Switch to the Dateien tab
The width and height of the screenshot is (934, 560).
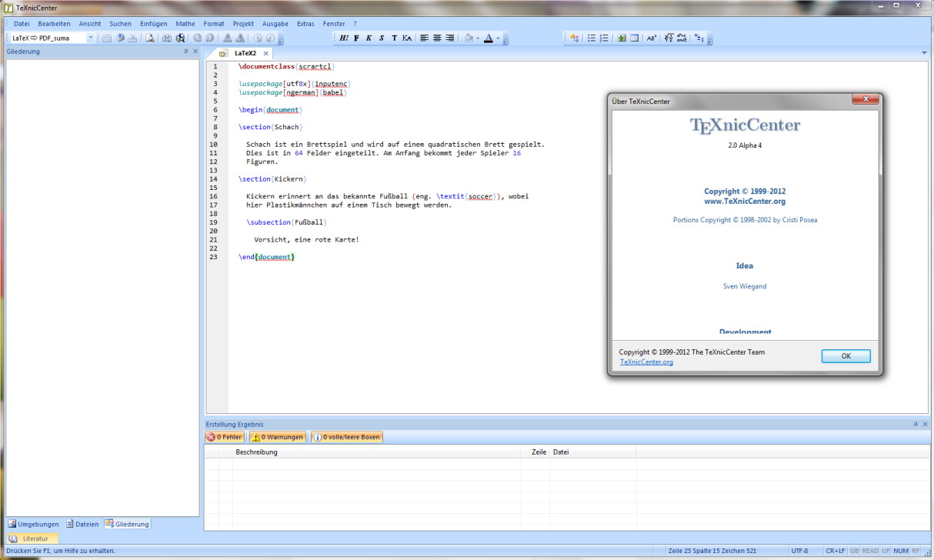82,524
